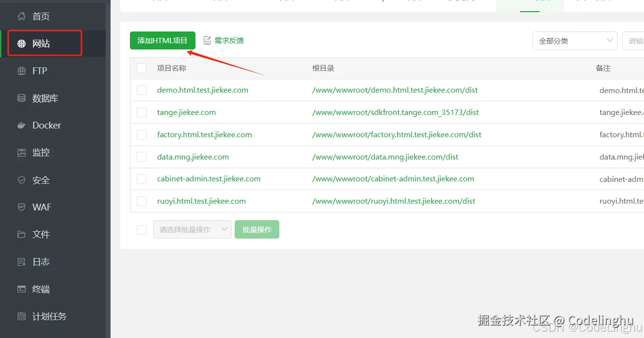The width and height of the screenshot is (644, 338).
Task: Open the Docker sidebar entry
Action: pyautogui.click(x=53, y=125)
